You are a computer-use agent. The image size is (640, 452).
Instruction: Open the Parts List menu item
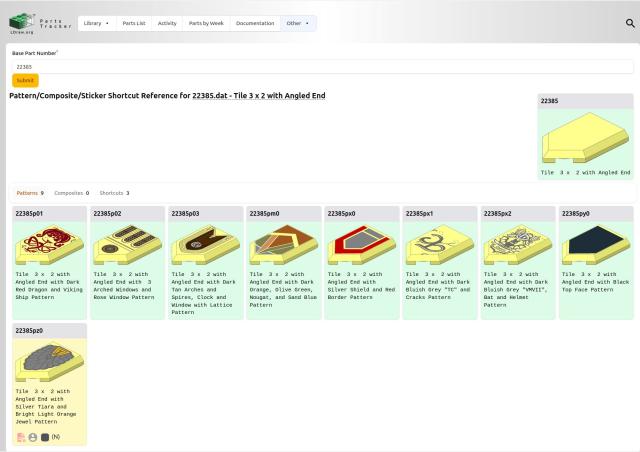point(134,23)
